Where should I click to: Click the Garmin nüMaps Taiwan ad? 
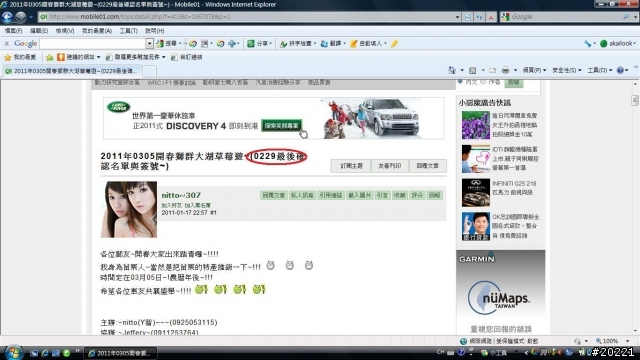click(500, 292)
